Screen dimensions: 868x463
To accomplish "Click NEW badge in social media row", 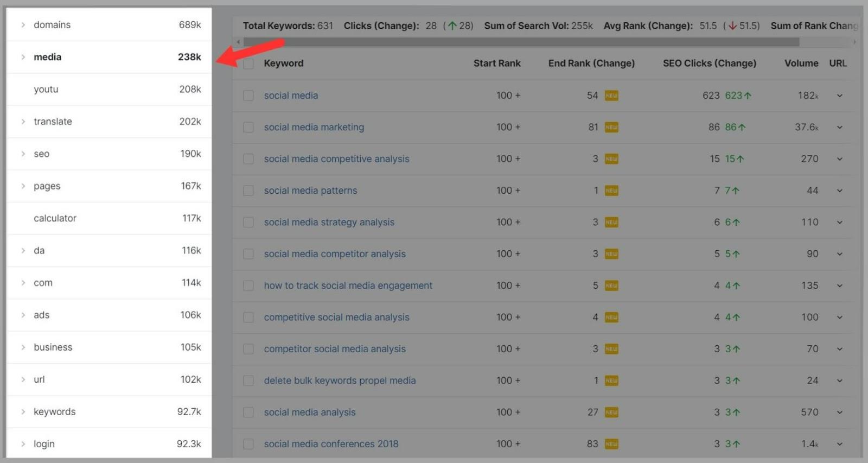I will point(611,96).
